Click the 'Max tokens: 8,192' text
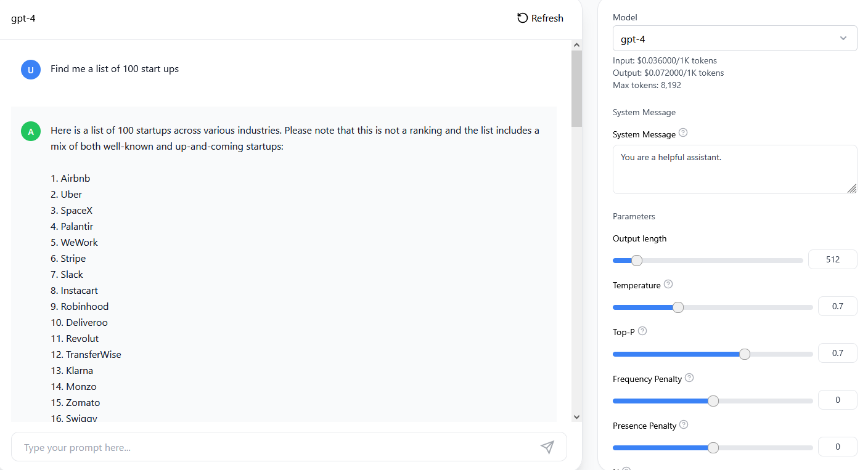 [647, 85]
